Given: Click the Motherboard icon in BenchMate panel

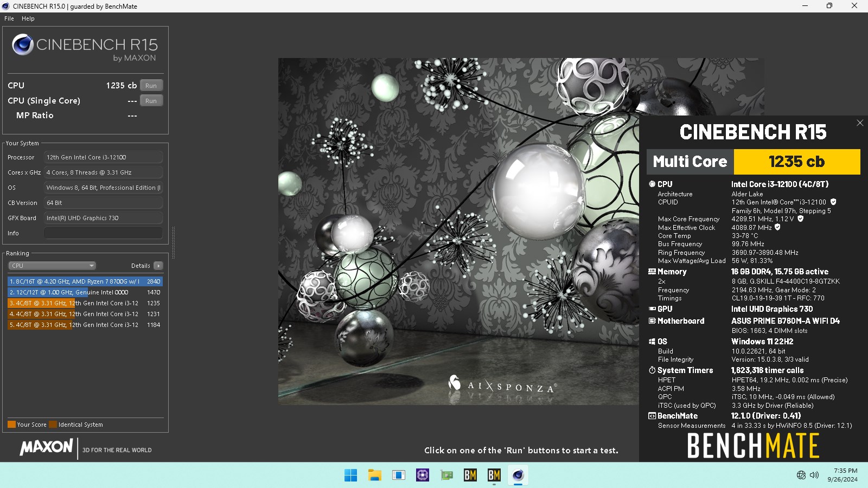Looking at the screenshot, I should point(652,321).
